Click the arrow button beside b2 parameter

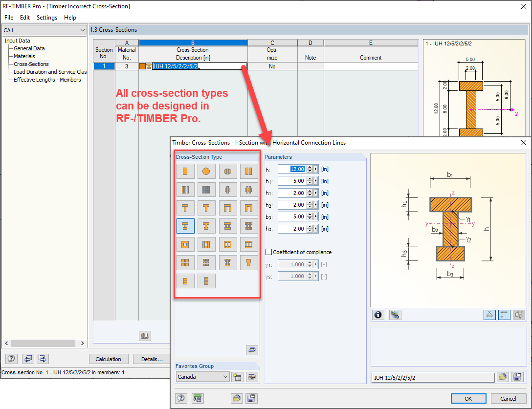pos(316,205)
